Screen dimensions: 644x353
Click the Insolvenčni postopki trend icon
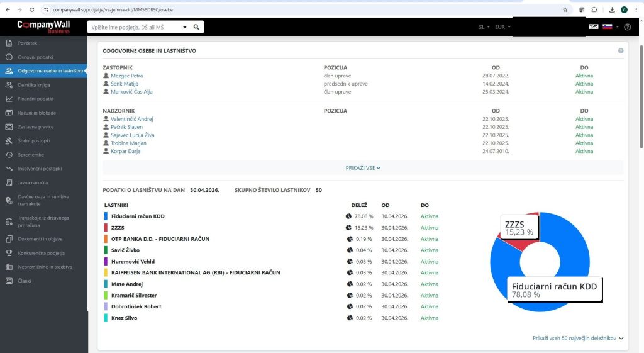tap(9, 169)
